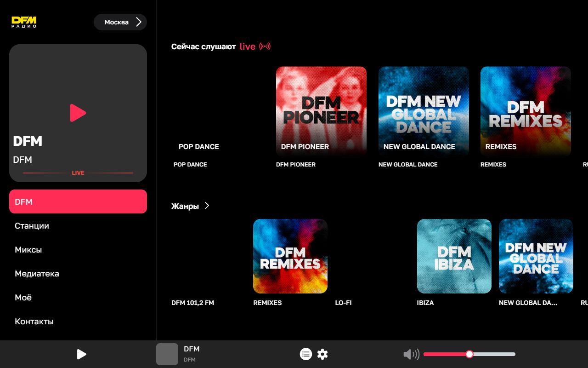Expand Жанры with the chevron arrow
This screenshot has height=368, width=588.
[x=207, y=206]
